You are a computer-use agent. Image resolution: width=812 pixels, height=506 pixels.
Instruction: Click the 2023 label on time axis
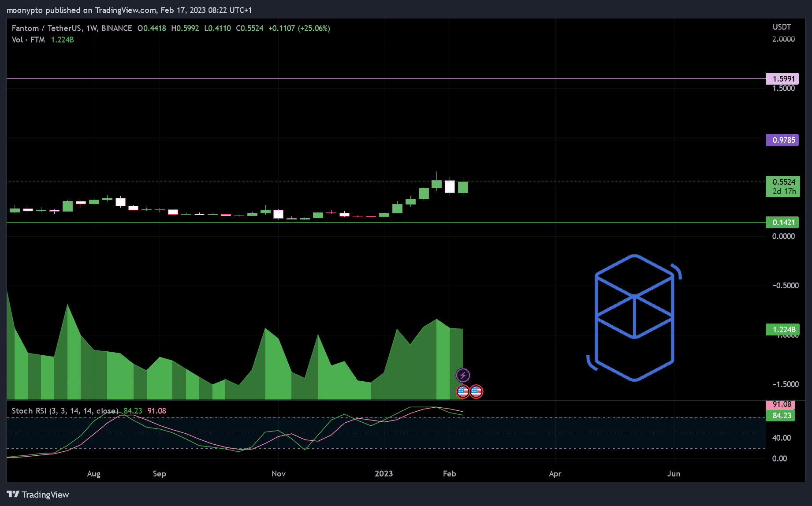point(384,474)
